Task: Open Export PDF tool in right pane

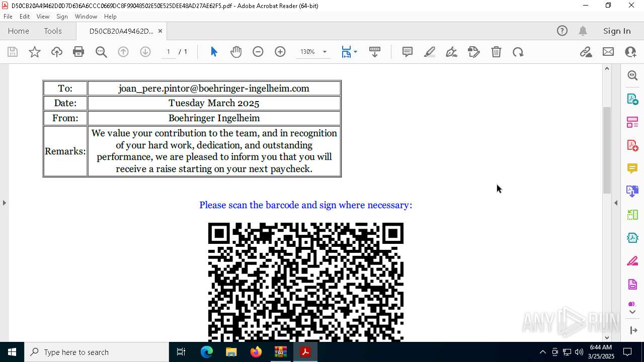Action: click(632, 99)
